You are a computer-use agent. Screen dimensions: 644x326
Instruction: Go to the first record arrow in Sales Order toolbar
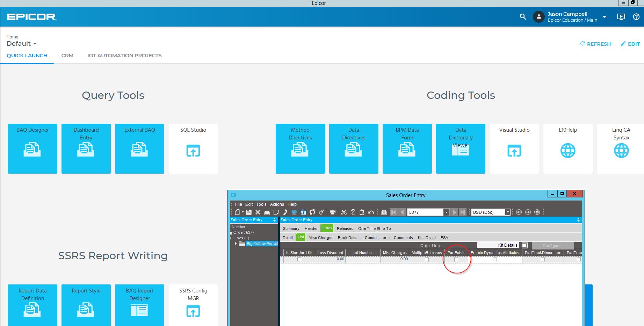[x=394, y=212]
